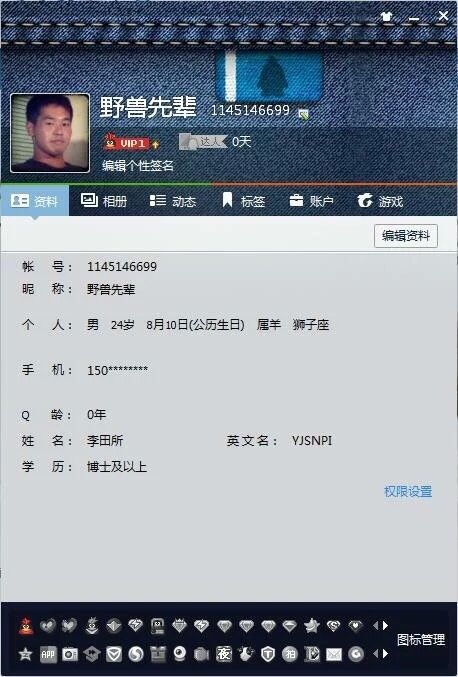Click the 拍 round icon
458x677 pixels.
coord(290,655)
